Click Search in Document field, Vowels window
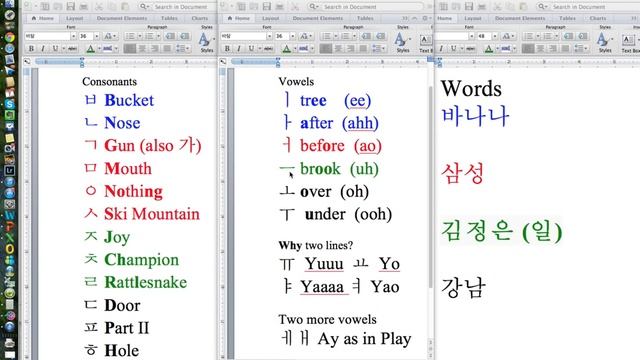Image resolution: width=640 pixels, height=360 pixels. tap(366, 7)
